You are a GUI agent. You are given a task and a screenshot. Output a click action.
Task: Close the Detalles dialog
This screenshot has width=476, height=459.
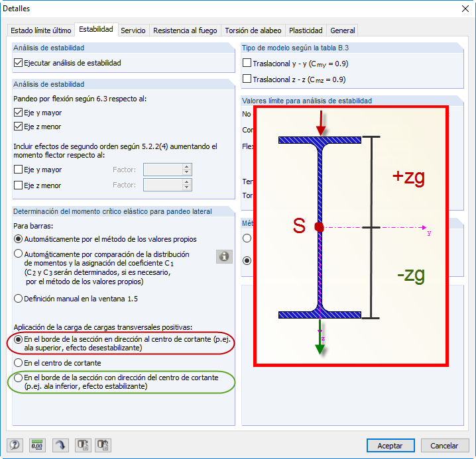click(465, 9)
